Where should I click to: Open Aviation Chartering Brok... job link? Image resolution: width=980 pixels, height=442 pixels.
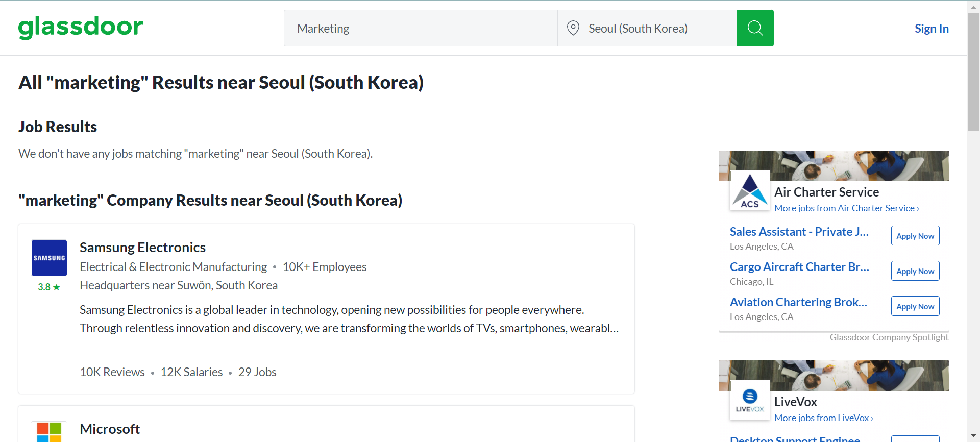point(798,302)
